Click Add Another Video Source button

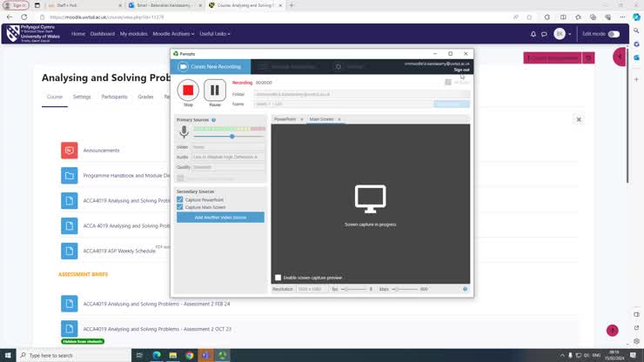tap(220, 217)
